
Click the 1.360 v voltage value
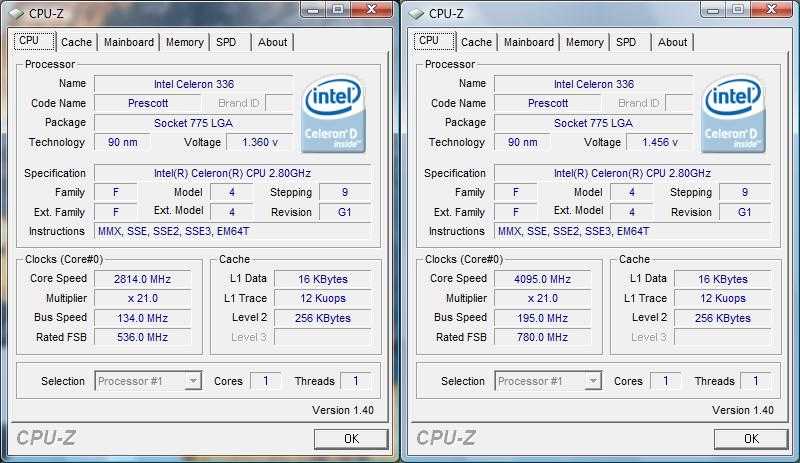[x=260, y=142]
